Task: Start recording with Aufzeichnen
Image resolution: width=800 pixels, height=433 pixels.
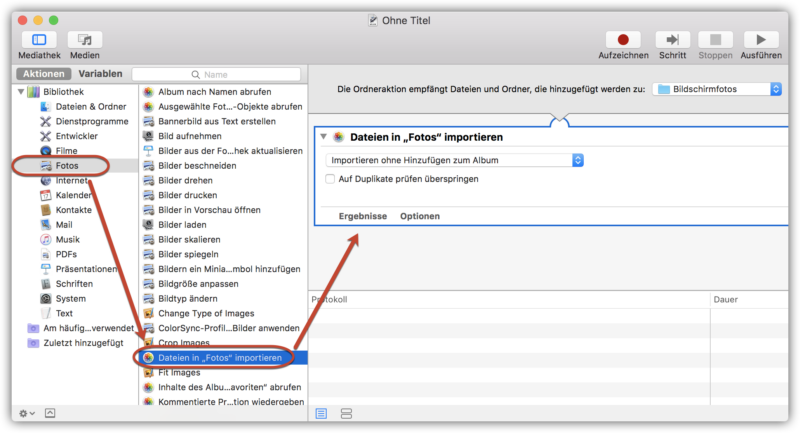Action: pos(623,40)
